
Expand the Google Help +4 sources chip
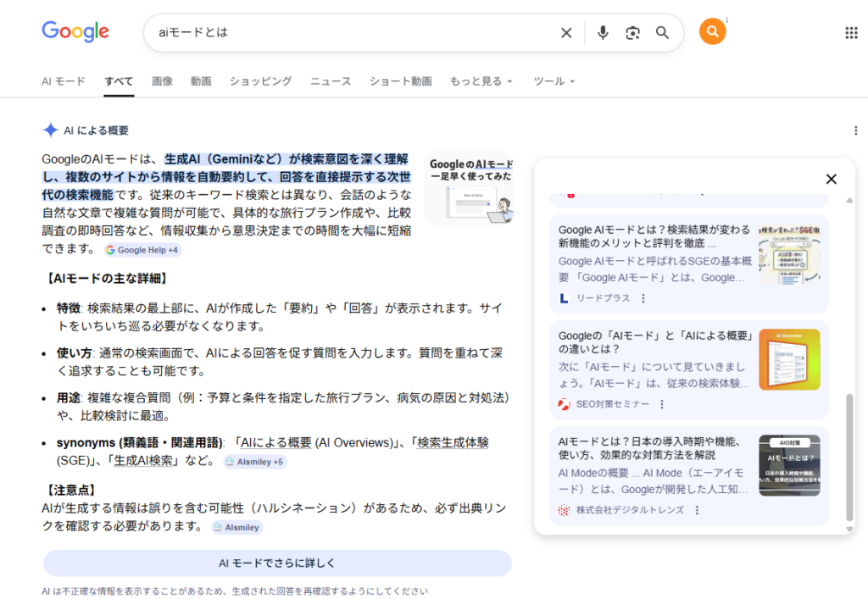[143, 250]
